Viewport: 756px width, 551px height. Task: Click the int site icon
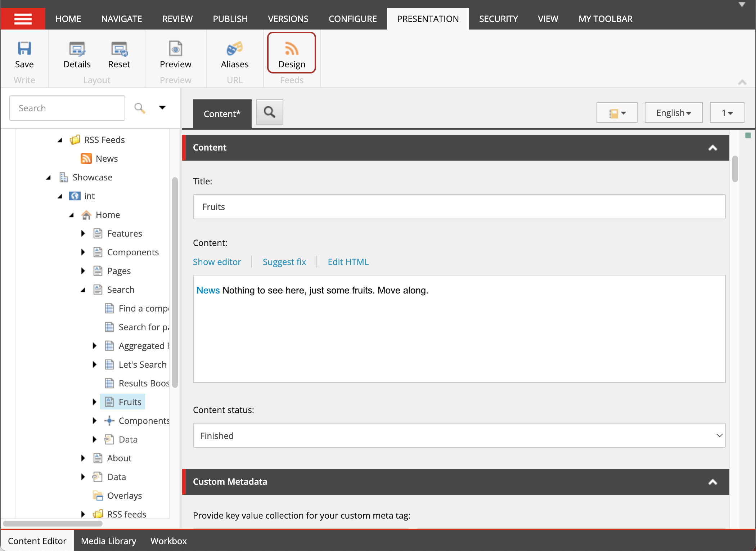pos(75,196)
